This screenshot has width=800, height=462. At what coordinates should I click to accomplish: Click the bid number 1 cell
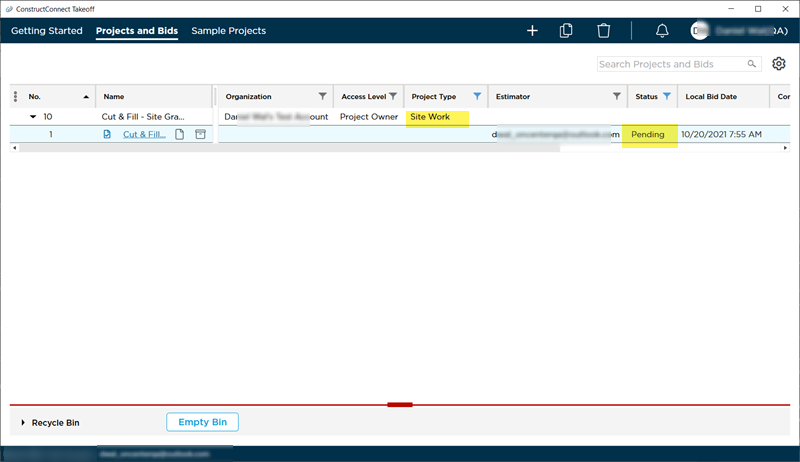pos(51,134)
